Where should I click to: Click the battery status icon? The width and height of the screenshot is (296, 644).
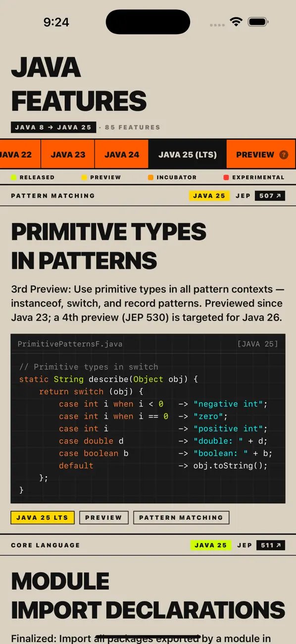[x=258, y=22]
